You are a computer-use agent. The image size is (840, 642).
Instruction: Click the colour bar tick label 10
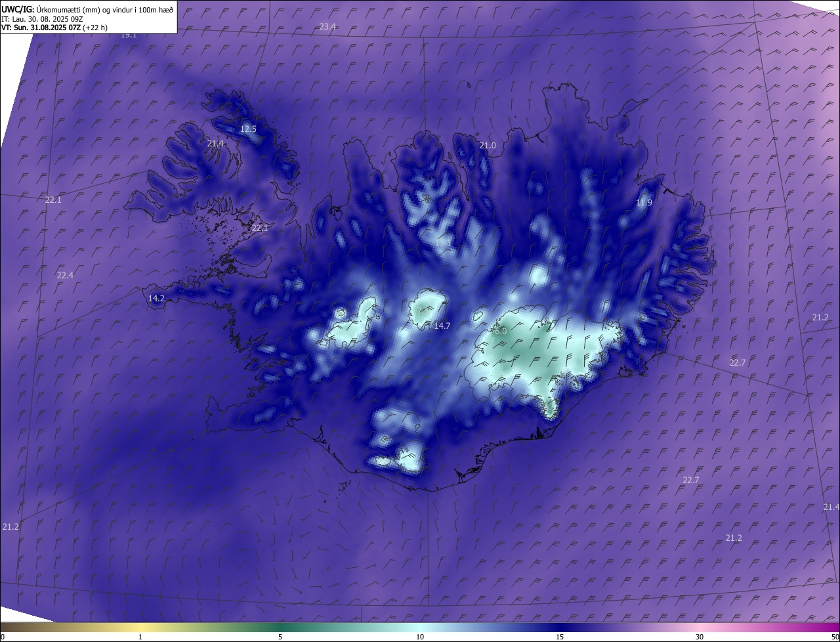click(420, 637)
